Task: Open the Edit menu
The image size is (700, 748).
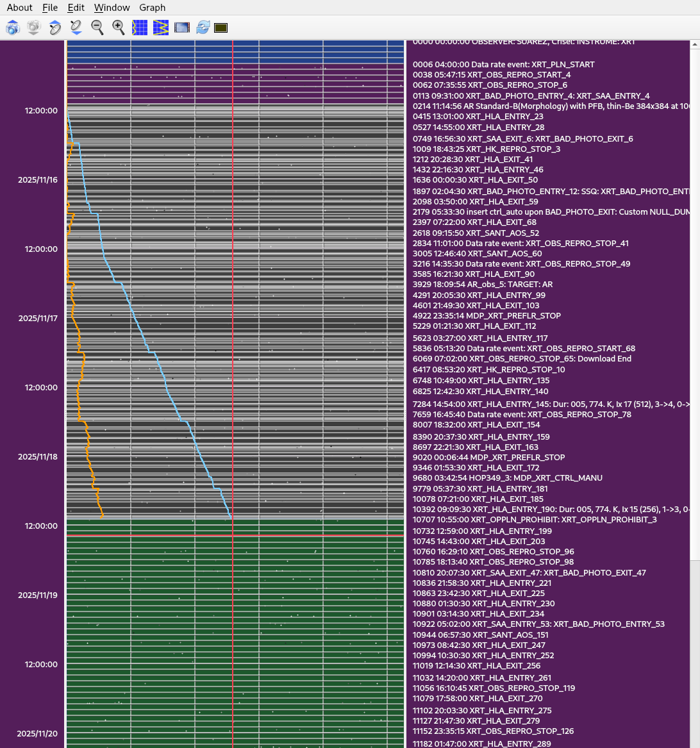Action: pos(76,8)
